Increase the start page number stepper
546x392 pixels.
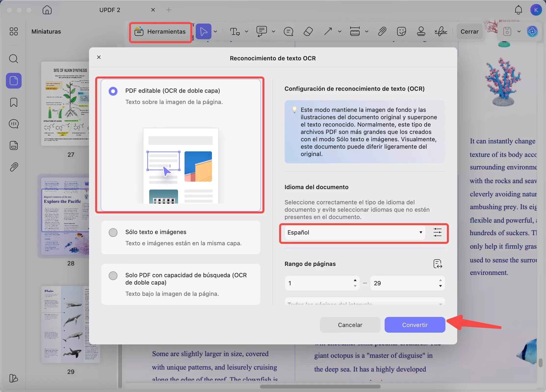click(x=355, y=280)
